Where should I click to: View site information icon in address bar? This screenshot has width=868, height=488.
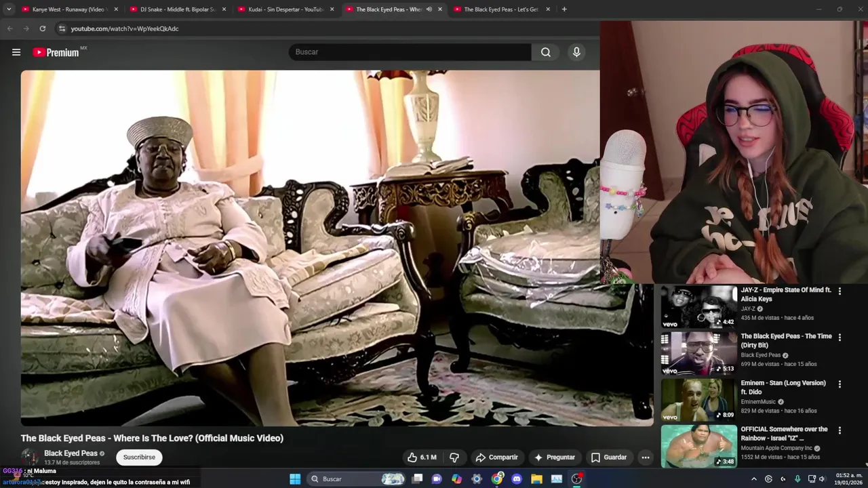(62, 28)
